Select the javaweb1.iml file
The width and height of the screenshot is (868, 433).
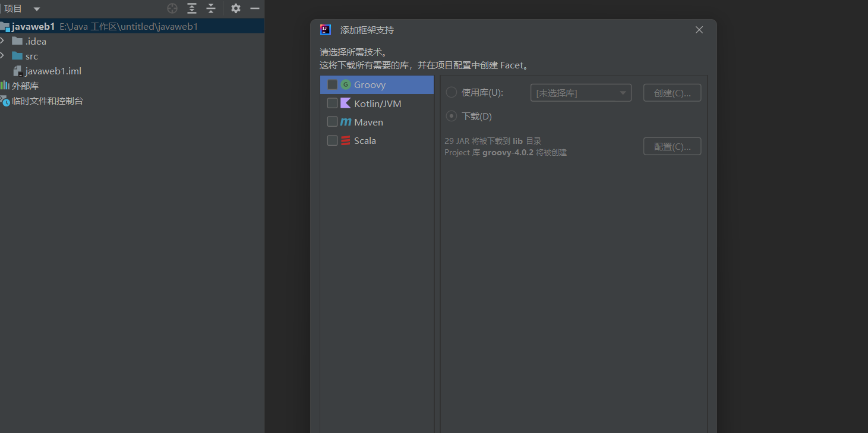(x=53, y=71)
